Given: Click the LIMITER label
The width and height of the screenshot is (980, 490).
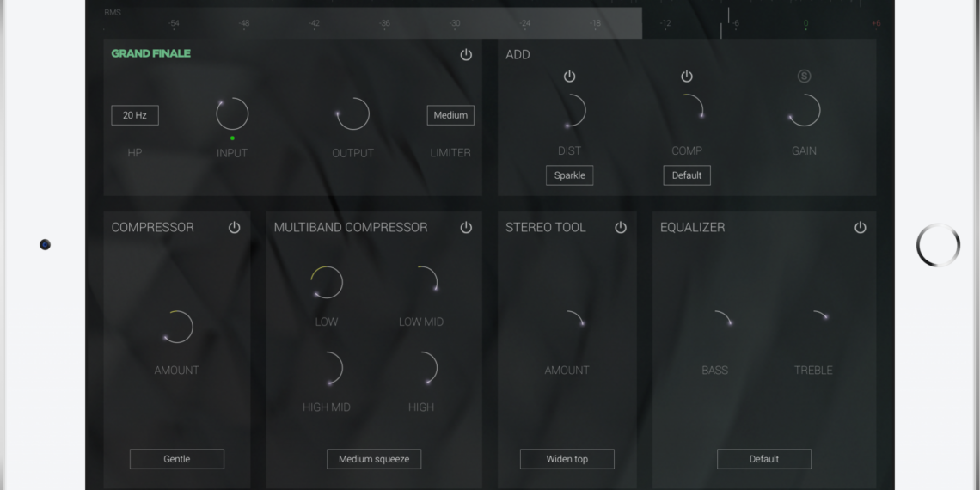Looking at the screenshot, I should pos(450,152).
